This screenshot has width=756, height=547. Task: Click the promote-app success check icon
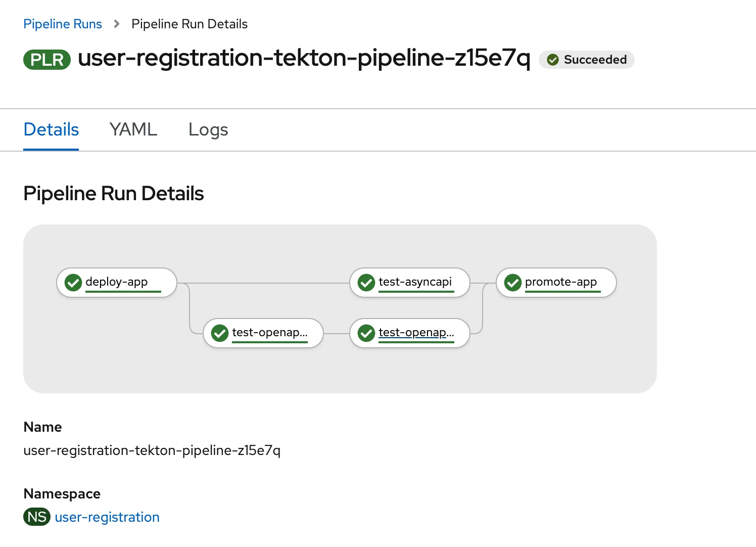click(513, 283)
